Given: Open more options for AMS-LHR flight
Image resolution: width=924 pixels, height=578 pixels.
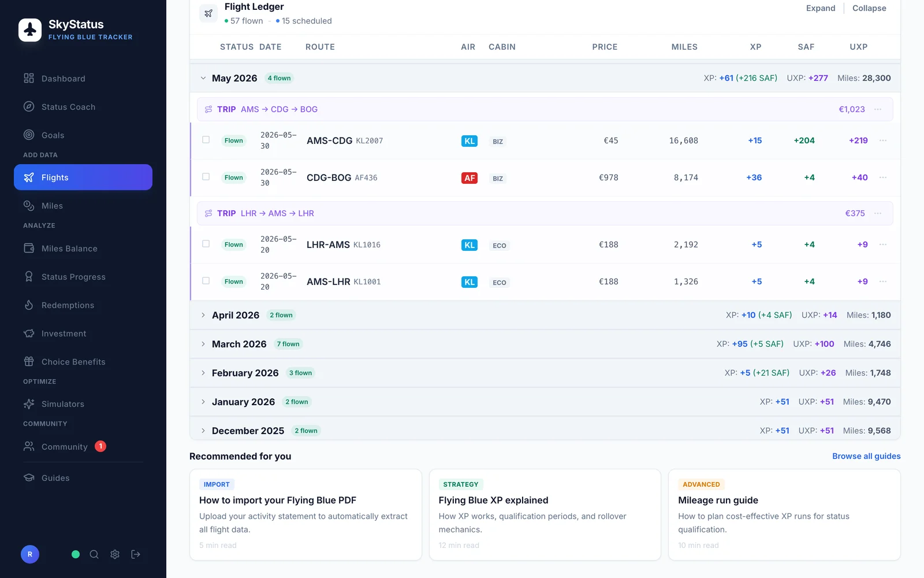Looking at the screenshot, I should pyautogui.click(x=883, y=281).
